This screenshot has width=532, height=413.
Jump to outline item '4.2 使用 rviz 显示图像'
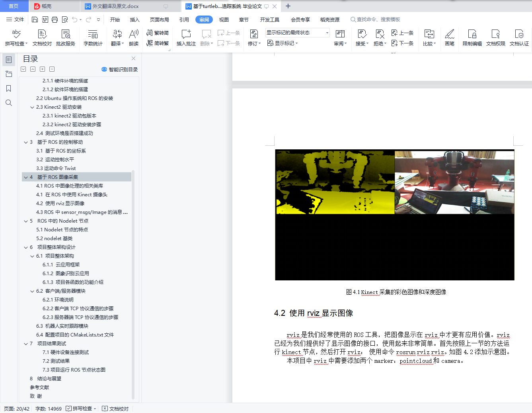tap(60, 204)
